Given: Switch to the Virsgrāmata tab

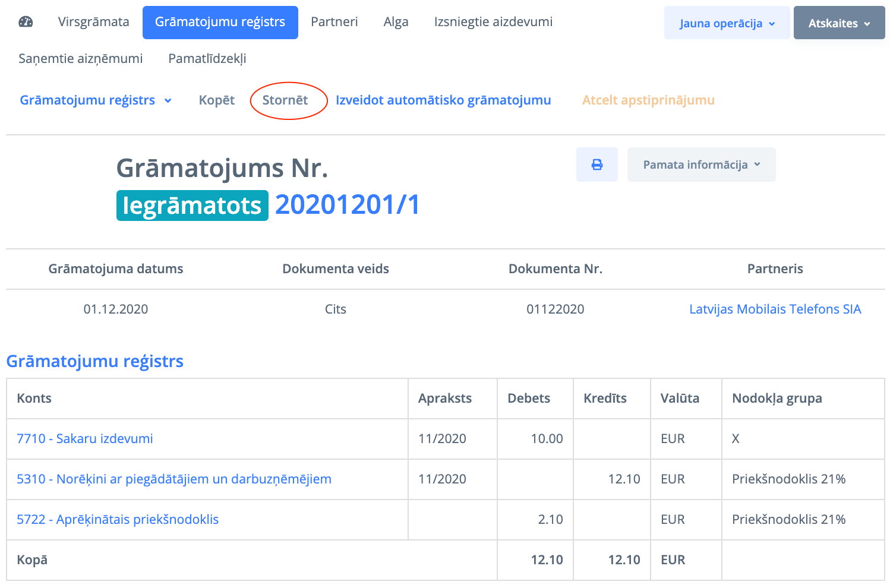Looking at the screenshot, I should click(93, 22).
